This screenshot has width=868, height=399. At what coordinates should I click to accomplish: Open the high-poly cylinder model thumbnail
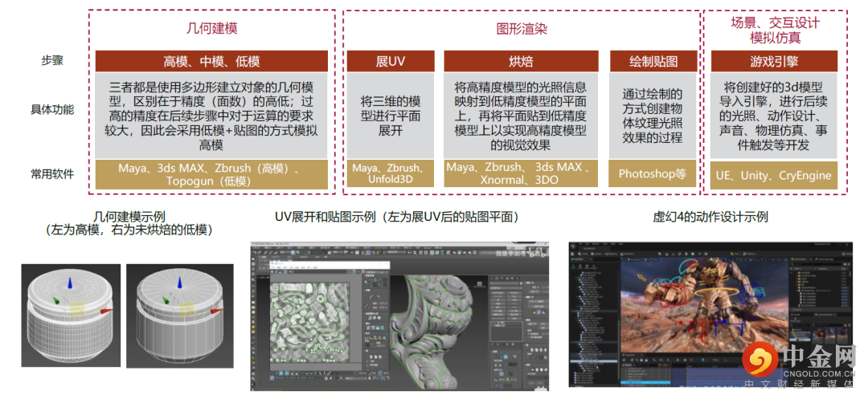[x=71, y=315]
